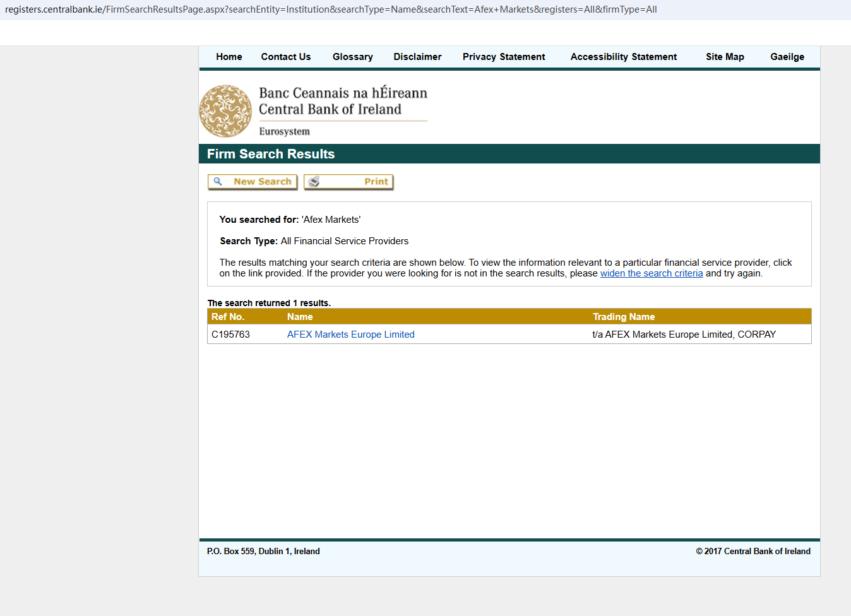View the Disclaimer page

pyautogui.click(x=417, y=57)
